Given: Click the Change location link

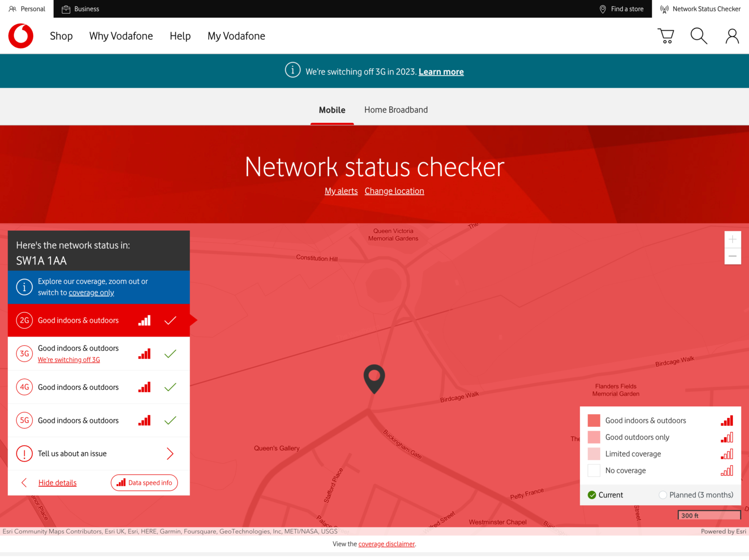Looking at the screenshot, I should point(394,191).
